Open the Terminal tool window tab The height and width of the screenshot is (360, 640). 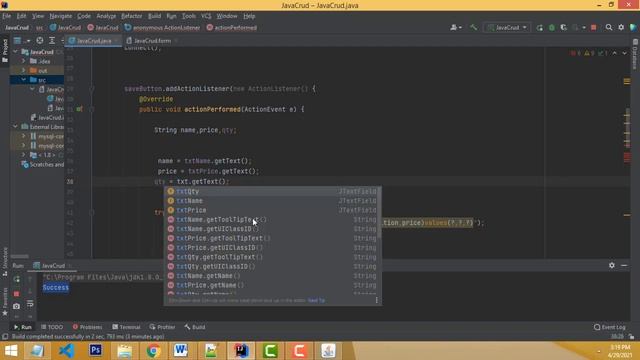click(x=127, y=327)
